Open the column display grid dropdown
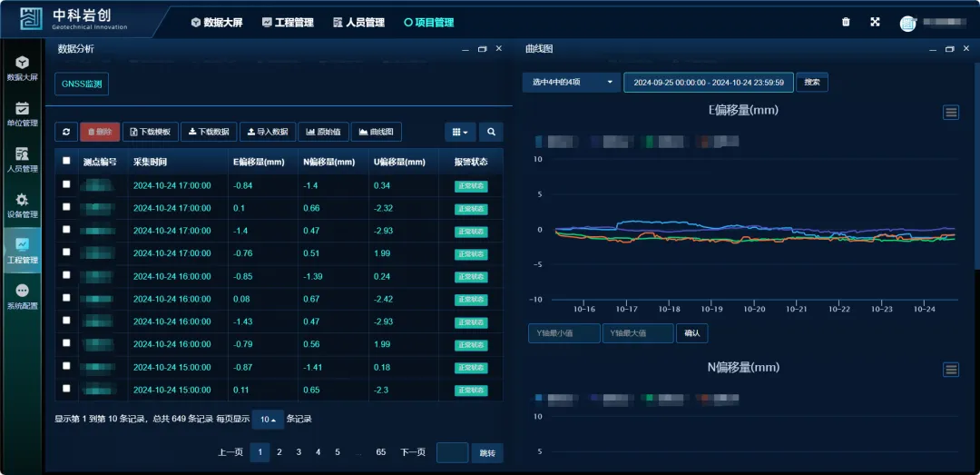Screen dimensions: 980x475 [x=461, y=132]
